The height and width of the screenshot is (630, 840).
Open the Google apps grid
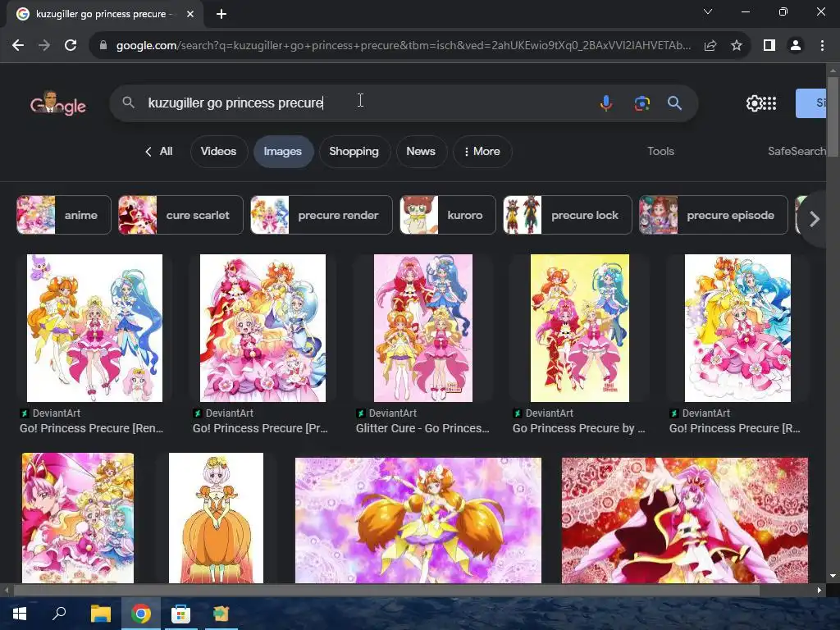pyautogui.click(x=769, y=103)
